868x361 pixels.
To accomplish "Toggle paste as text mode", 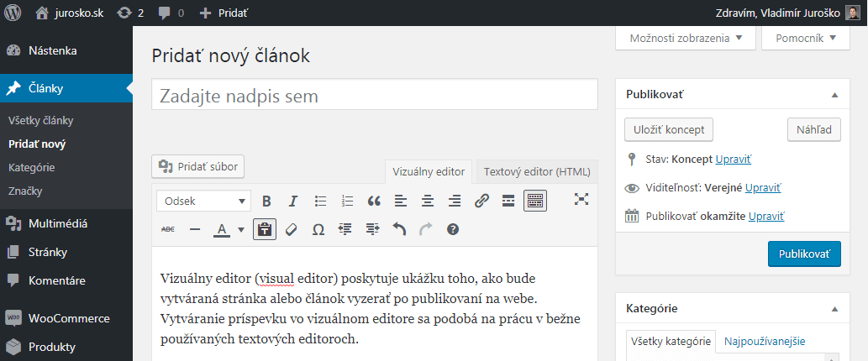I will pyautogui.click(x=265, y=229).
